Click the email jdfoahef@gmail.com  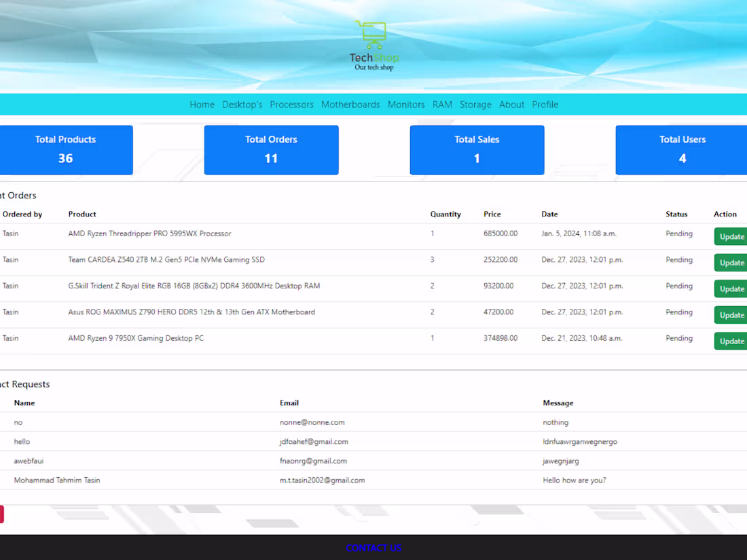tap(314, 441)
